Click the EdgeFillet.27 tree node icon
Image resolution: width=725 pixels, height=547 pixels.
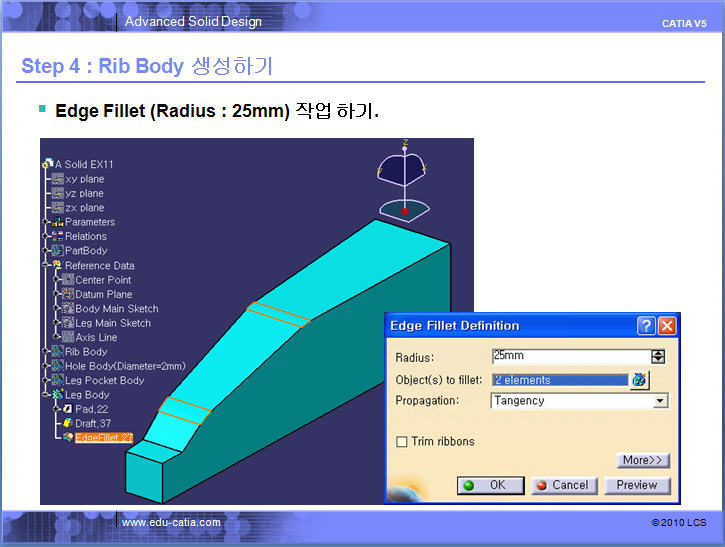tap(67, 438)
